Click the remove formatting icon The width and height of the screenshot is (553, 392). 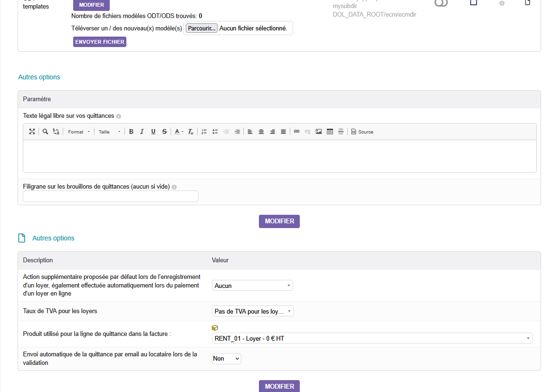click(x=191, y=132)
